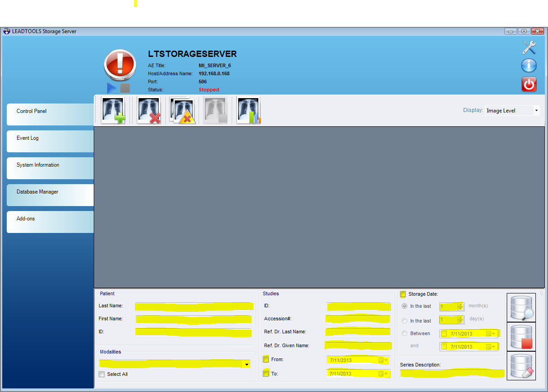Expand the Display level dropdown
Screen dimensions: 548x392
[x=536, y=111]
